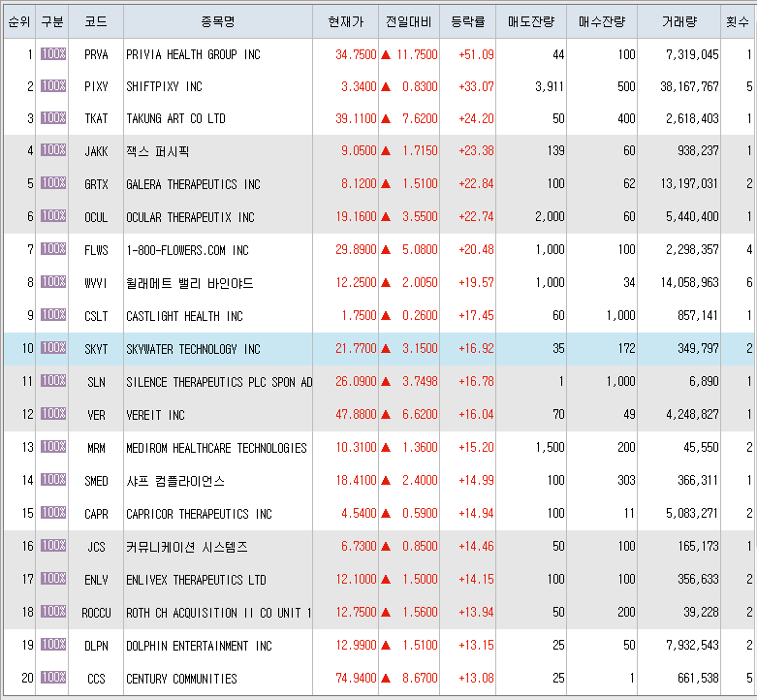Click the 100% margin badge in the SLN row
The image size is (757, 700).
pos(53,380)
